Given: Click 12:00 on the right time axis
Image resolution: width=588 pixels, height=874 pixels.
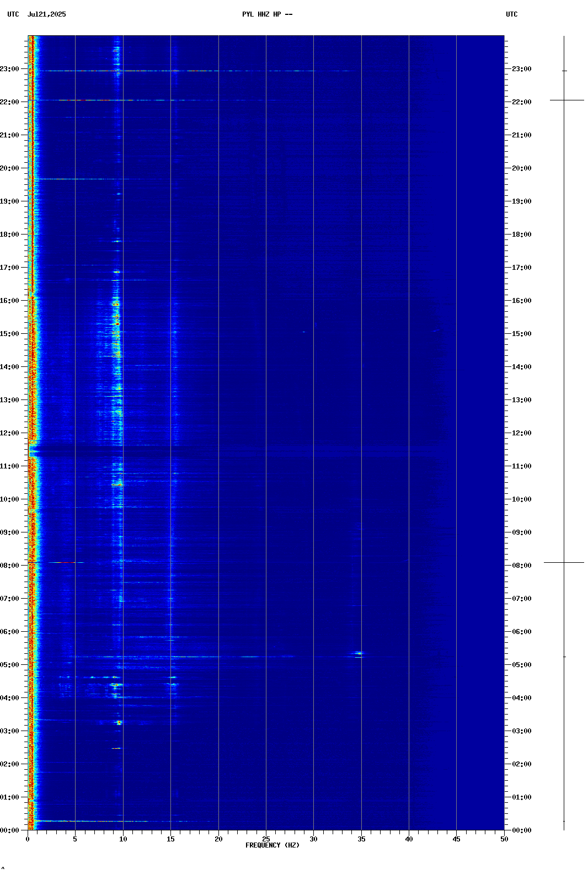Looking at the screenshot, I should (x=522, y=433).
